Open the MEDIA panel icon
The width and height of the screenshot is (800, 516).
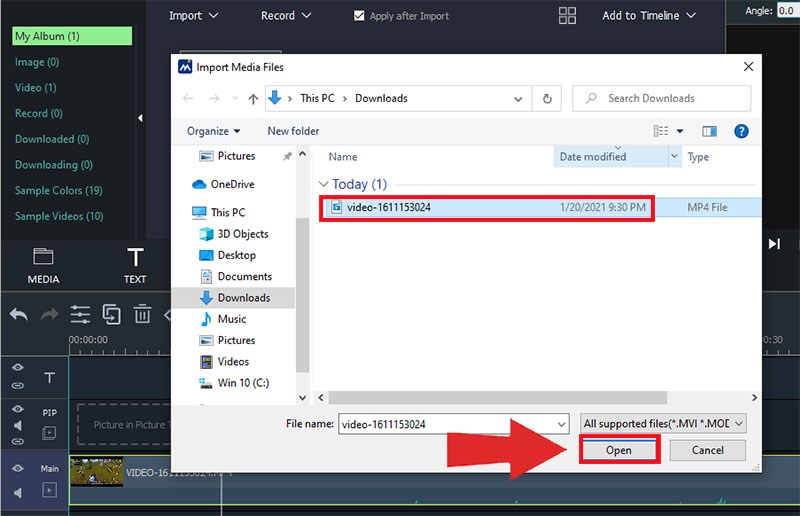tap(43, 265)
